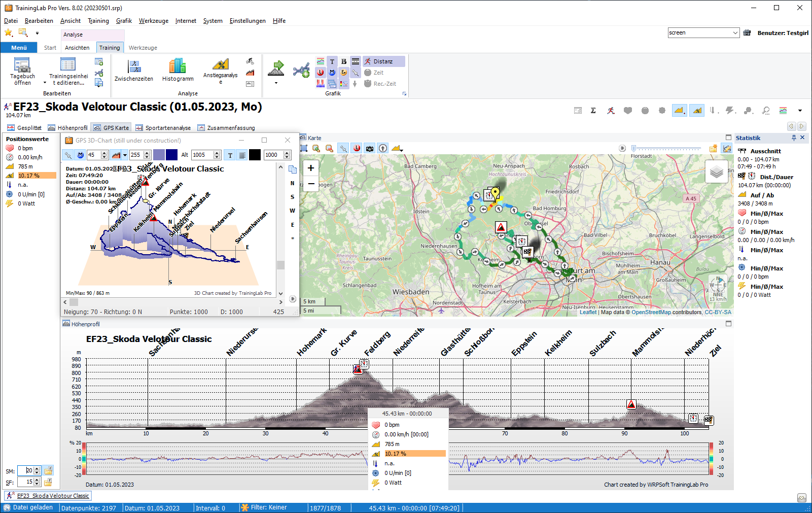Click the map animation speed slider

pyautogui.click(x=667, y=148)
